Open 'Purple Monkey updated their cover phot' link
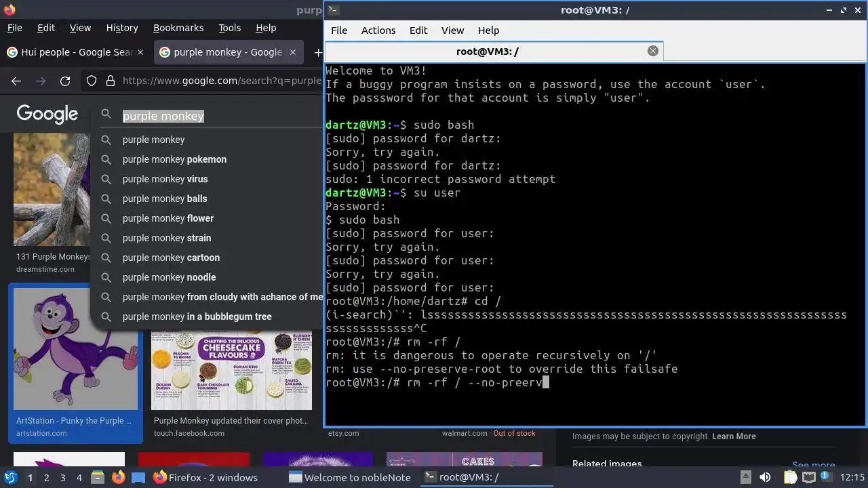This screenshot has width=868, height=488. pyautogui.click(x=231, y=421)
